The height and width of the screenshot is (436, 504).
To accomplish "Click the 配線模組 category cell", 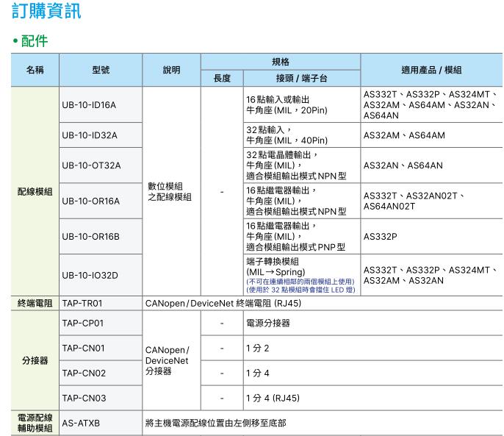I will click(x=35, y=191).
